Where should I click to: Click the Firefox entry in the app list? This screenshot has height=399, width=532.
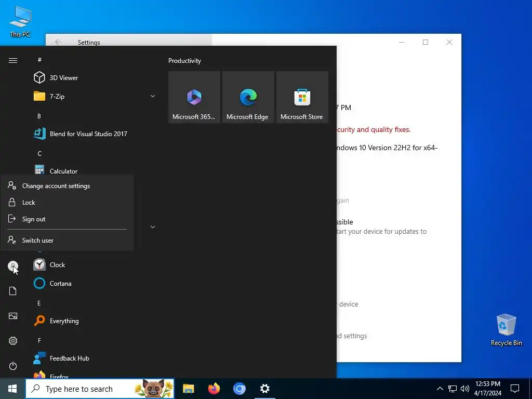(x=51, y=375)
